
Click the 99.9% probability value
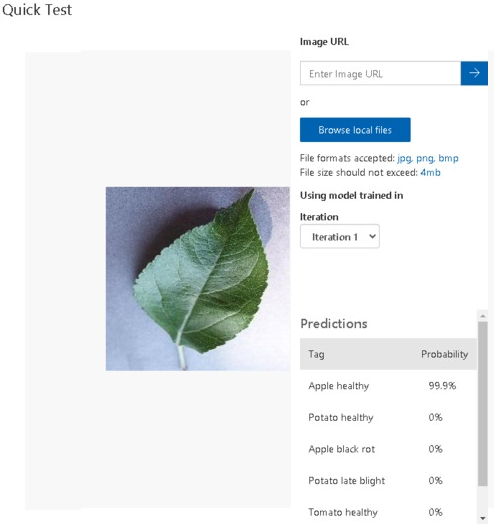coord(442,386)
